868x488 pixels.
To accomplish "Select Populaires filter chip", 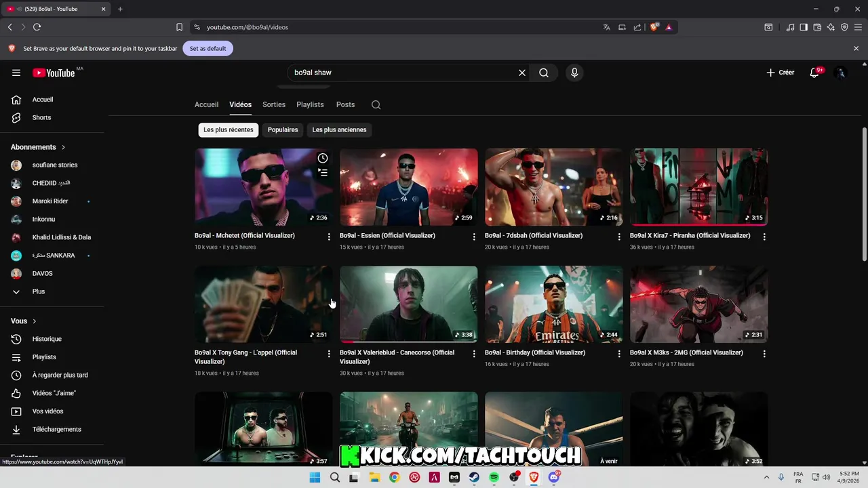I will point(283,129).
